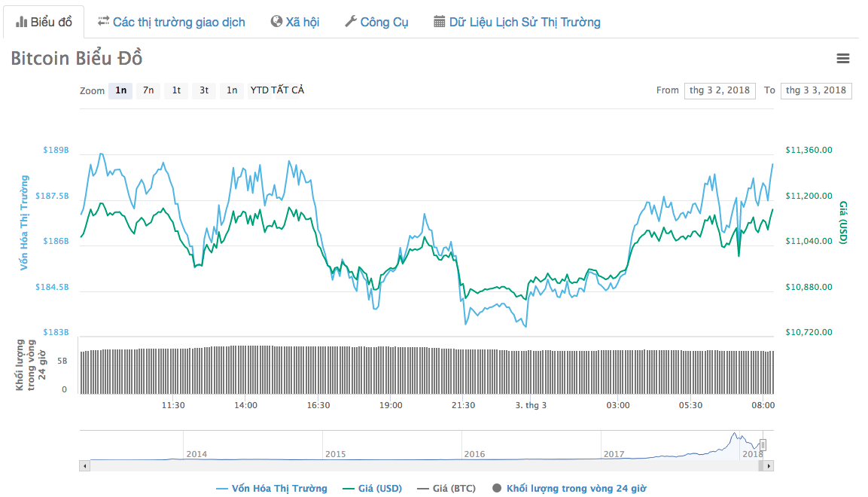Viewport: 868px width, 497px height.
Task: Edit the To date field thg 3 3, 2018
Action: (x=816, y=90)
